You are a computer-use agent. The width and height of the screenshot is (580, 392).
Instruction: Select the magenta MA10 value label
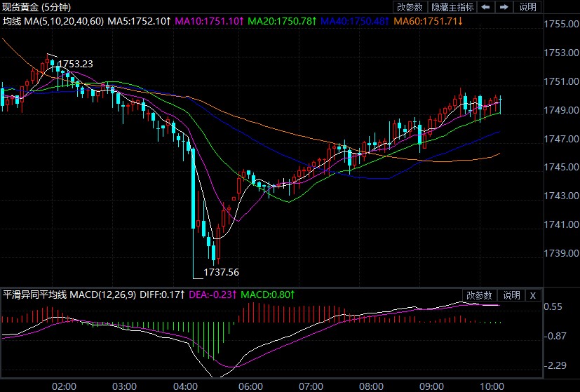(208, 21)
